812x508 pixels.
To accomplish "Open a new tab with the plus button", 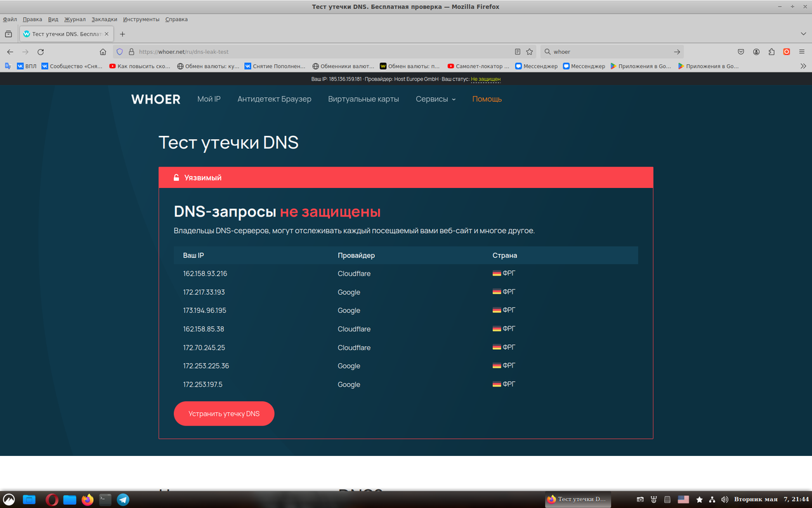I will (x=122, y=34).
